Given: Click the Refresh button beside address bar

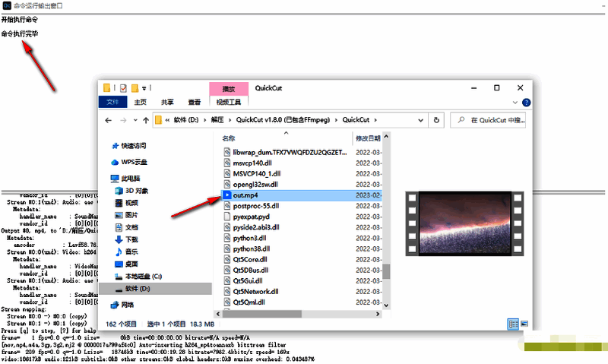Looking at the screenshot, I should (x=436, y=120).
